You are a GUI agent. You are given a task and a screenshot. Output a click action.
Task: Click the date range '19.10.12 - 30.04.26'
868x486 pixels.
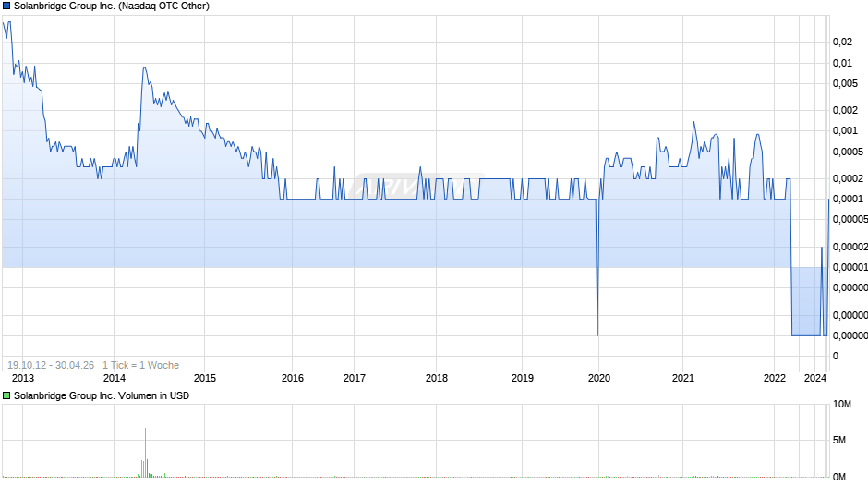51,365
